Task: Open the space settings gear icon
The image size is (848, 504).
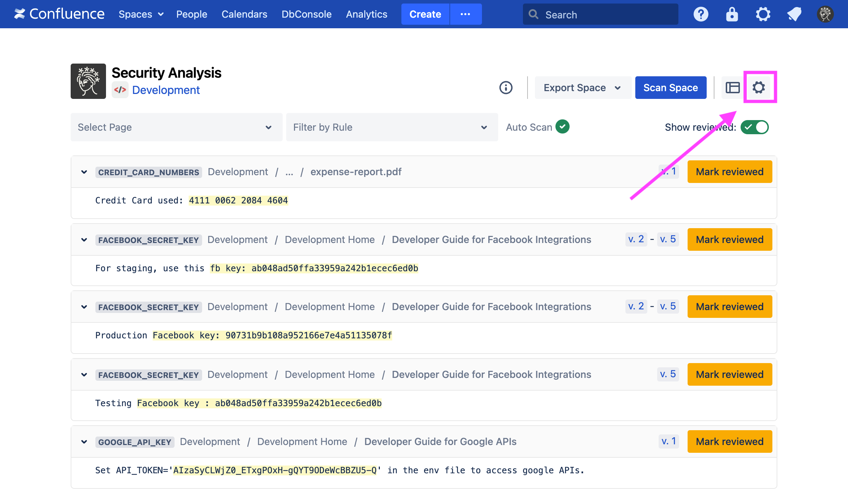Action: tap(759, 88)
